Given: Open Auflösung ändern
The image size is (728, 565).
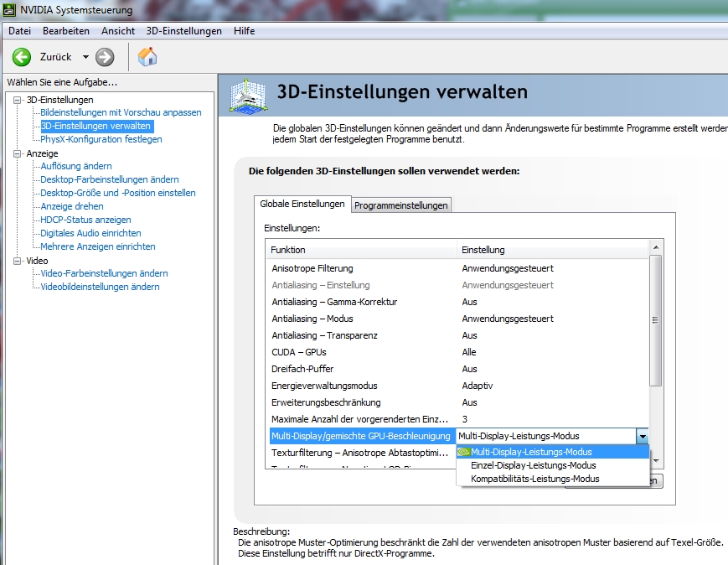Looking at the screenshot, I should point(76,166).
